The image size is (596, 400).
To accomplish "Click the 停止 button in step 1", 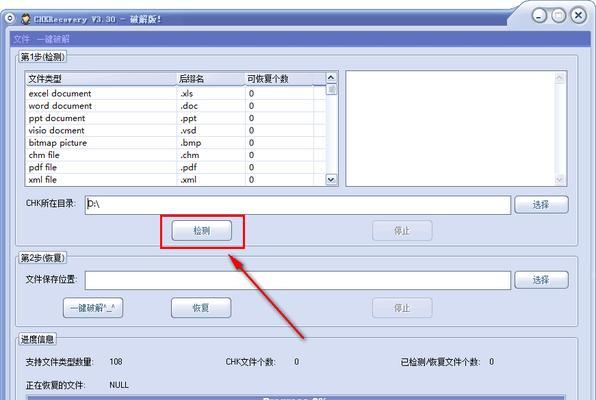I will 402,230.
